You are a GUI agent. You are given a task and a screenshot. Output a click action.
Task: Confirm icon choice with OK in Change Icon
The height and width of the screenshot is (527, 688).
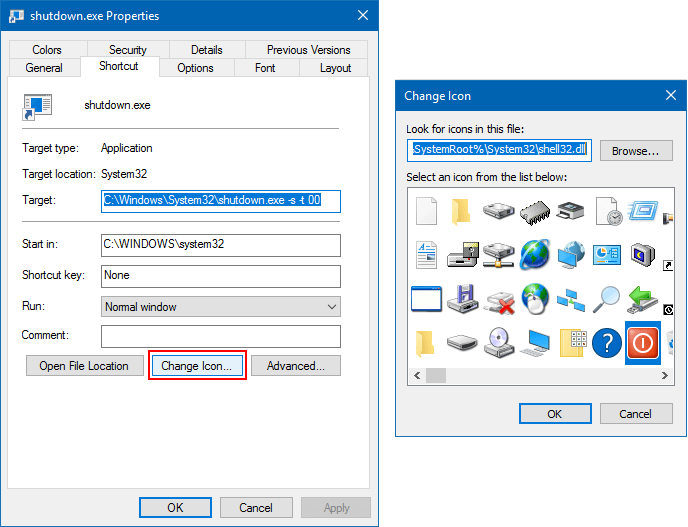(555, 414)
